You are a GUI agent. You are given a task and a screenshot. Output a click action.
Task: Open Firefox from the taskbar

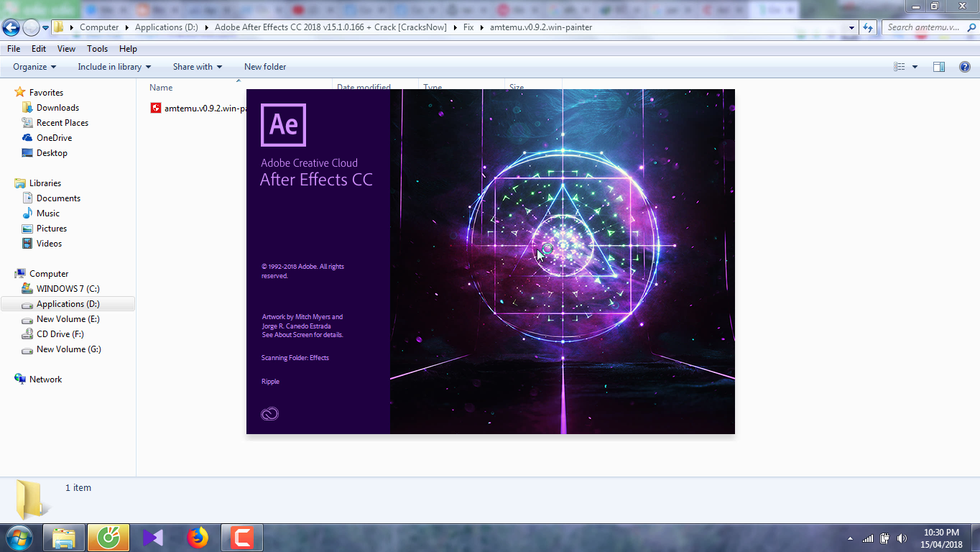tap(197, 538)
